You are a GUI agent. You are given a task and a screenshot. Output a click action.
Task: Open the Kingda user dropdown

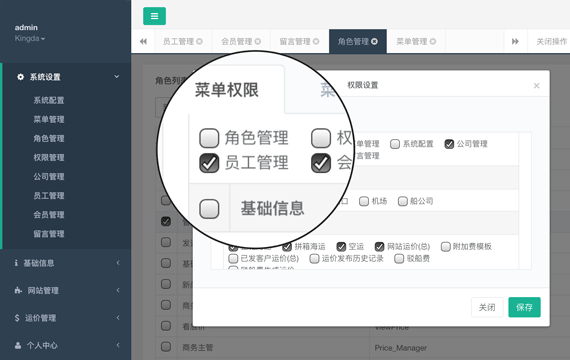[30, 39]
